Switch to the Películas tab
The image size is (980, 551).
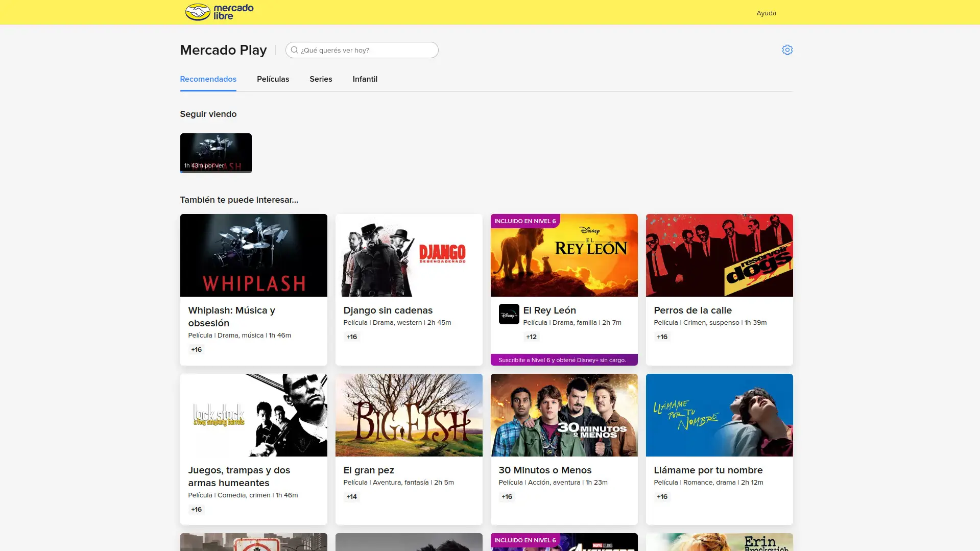coord(273,79)
